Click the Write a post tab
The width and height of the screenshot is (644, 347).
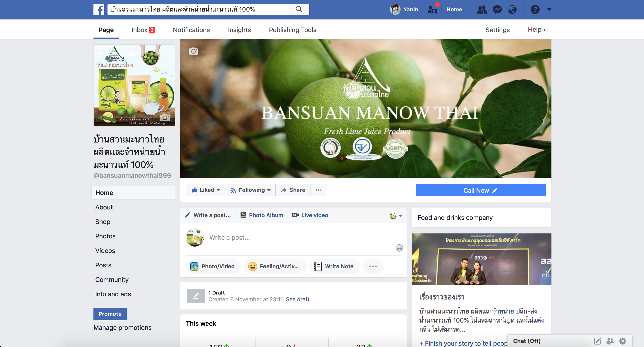[208, 215]
